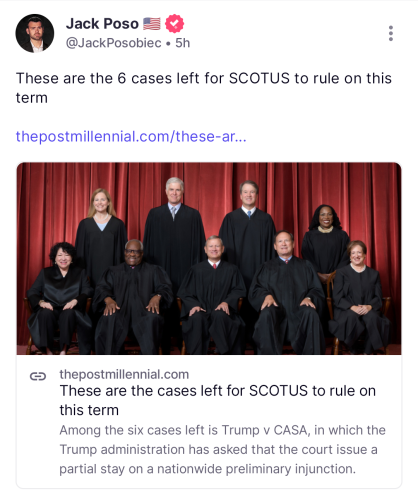Click the red verified checkmark badge

point(174,24)
